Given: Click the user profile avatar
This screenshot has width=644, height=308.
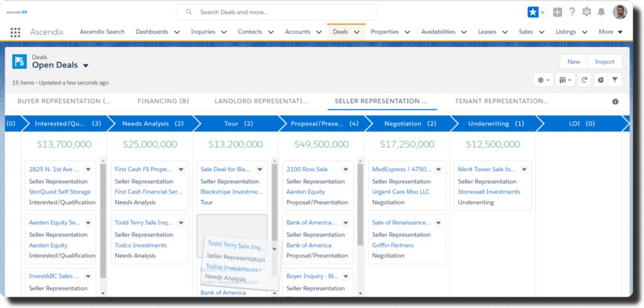Looking at the screenshot, I should coord(620,12).
